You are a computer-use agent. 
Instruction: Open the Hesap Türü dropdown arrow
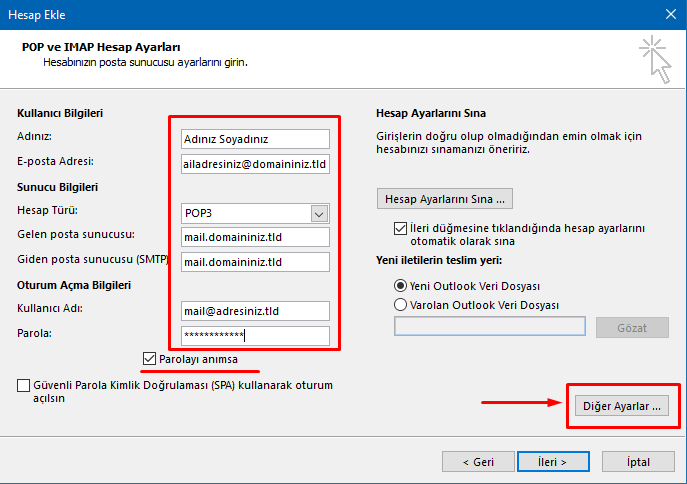[x=319, y=214]
